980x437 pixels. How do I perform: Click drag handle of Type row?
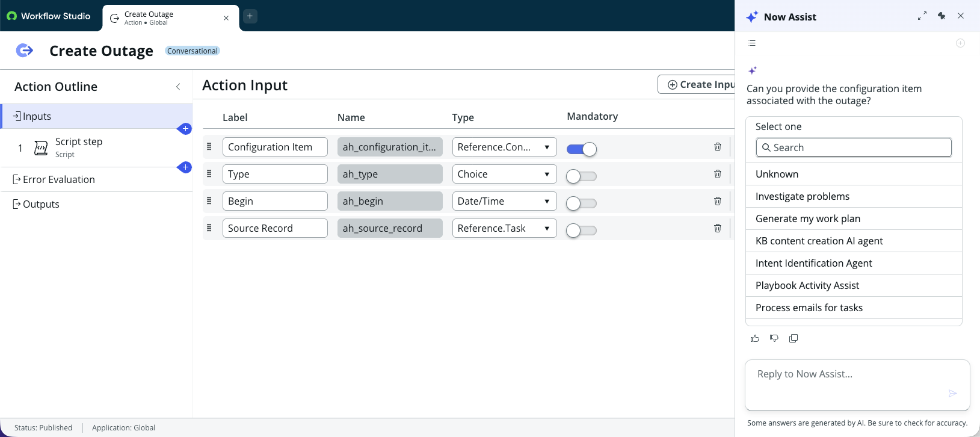click(x=209, y=174)
